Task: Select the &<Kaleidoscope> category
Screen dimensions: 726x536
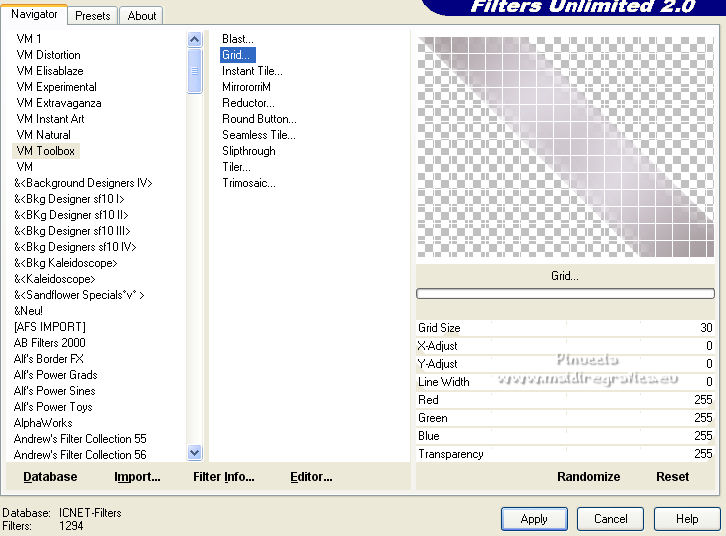Action: (54, 279)
